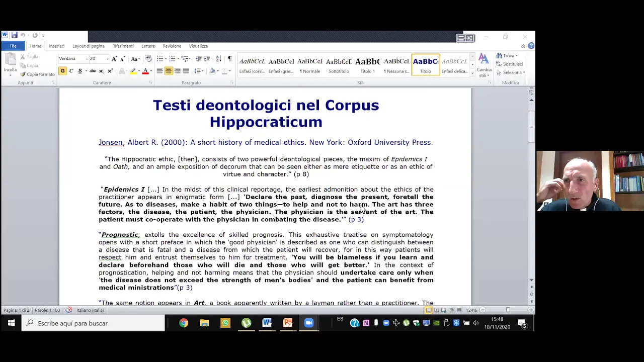Toggle italic (C) formatting
This screenshot has width=644, height=362.
coord(71,71)
